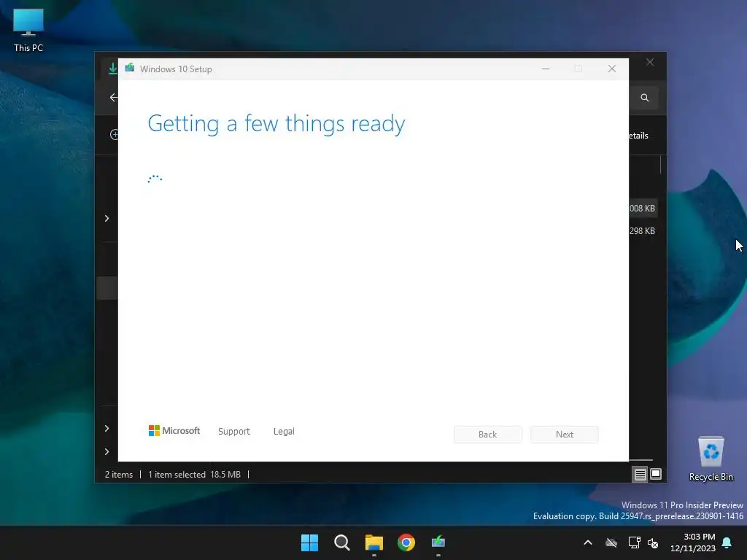This screenshot has height=560, width=747.
Task: Open File Explorer from the taskbar
Action: tap(374, 542)
